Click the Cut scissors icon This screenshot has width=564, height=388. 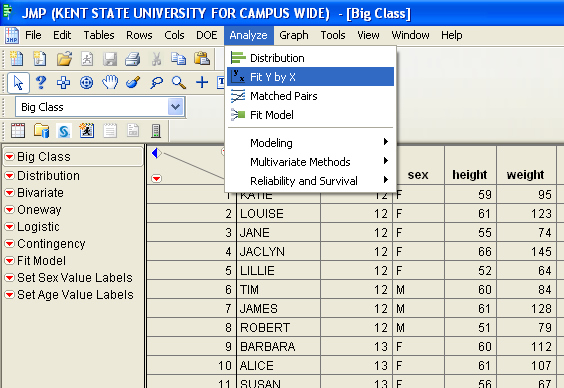(156, 59)
